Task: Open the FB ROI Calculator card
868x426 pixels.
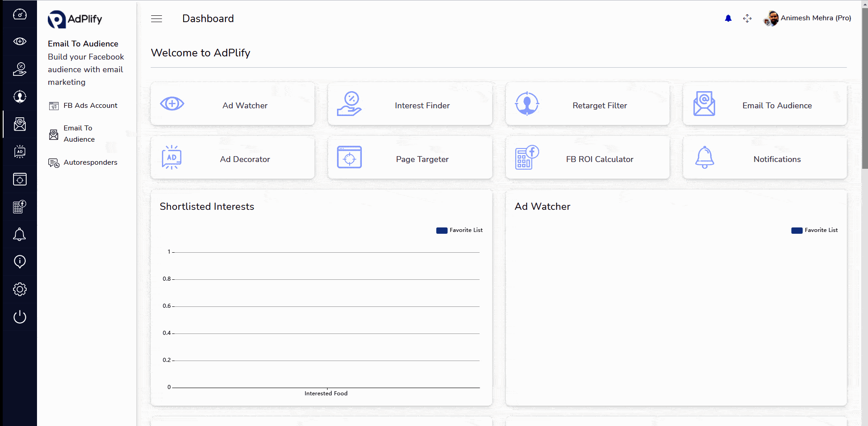Action: pos(587,158)
